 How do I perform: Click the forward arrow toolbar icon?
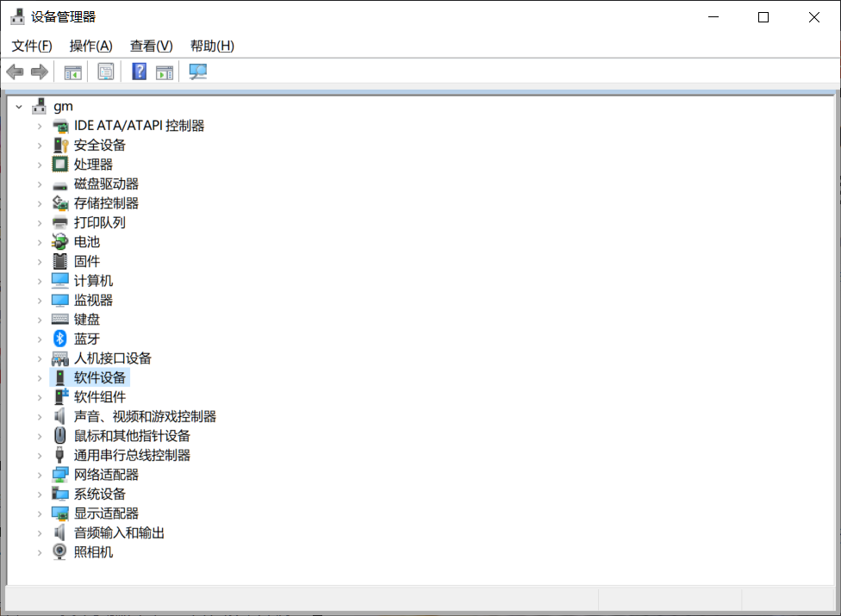click(x=40, y=72)
